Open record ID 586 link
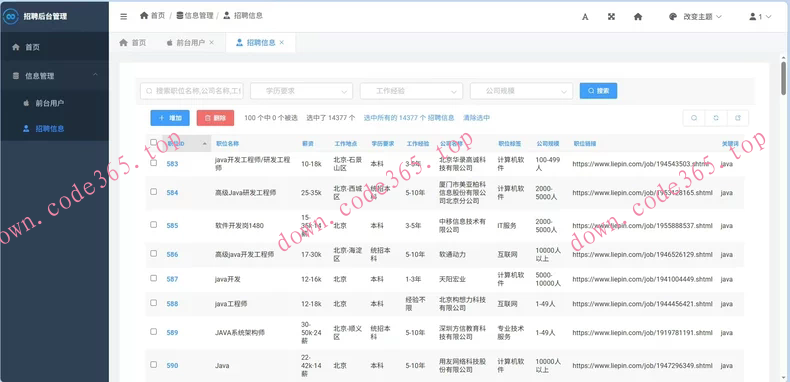 [172, 254]
